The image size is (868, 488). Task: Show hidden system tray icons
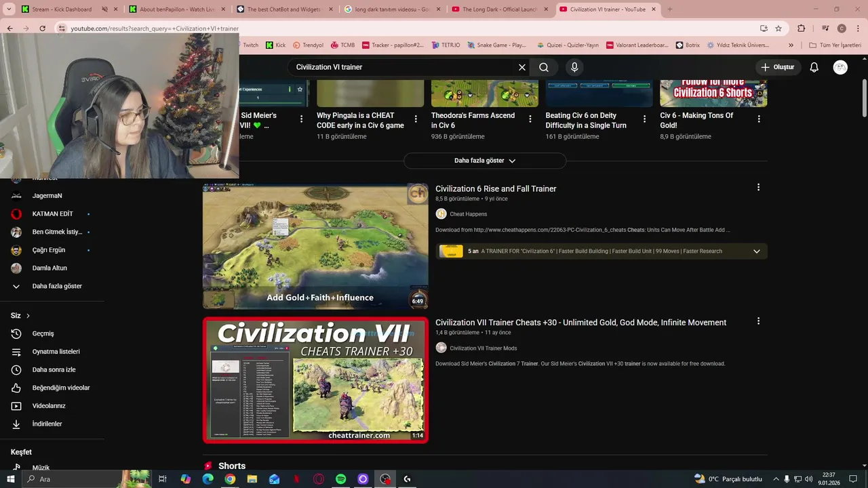click(x=776, y=479)
